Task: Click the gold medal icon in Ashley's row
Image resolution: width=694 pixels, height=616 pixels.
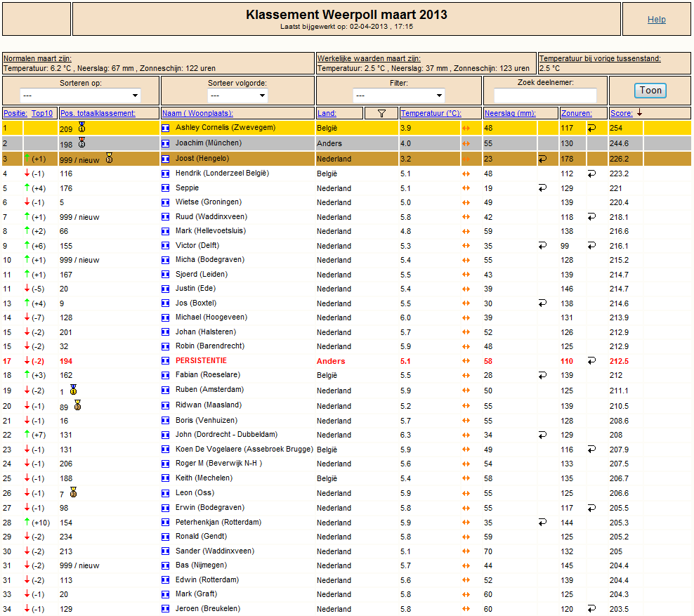Action: pos(82,127)
